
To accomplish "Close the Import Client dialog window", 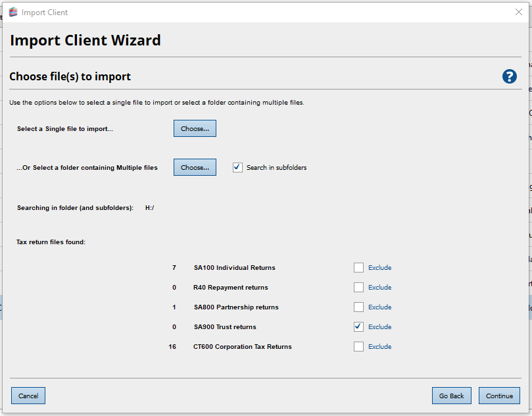I will click(x=518, y=12).
